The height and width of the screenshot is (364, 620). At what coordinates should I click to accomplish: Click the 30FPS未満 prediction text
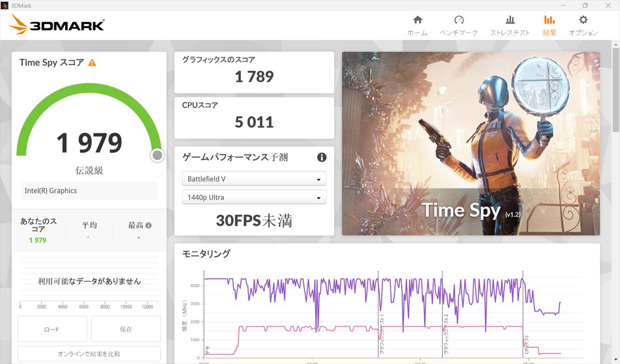coord(254,220)
